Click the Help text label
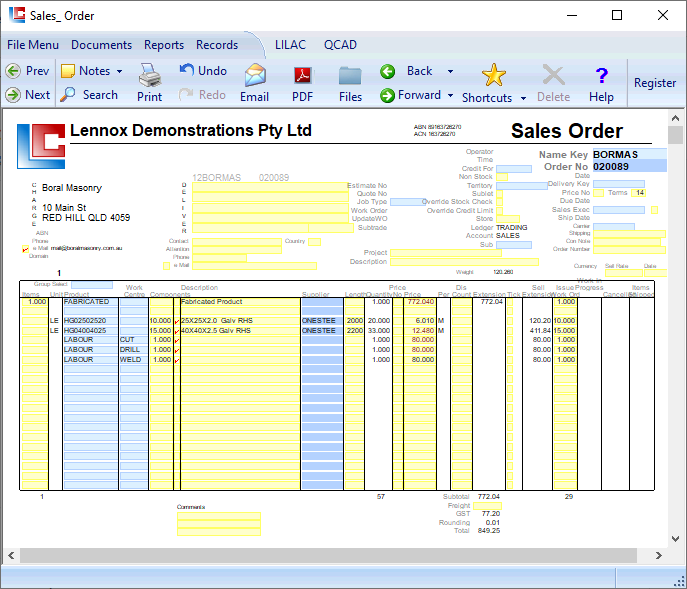 [x=601, y=97]
